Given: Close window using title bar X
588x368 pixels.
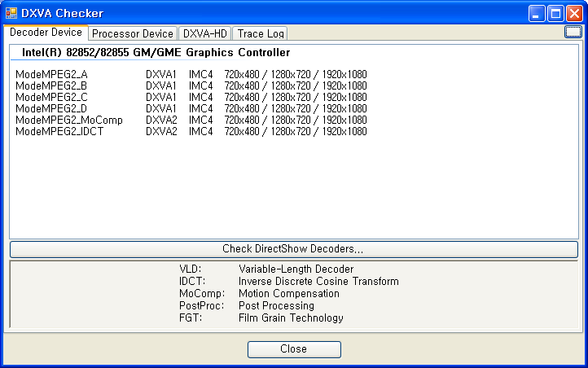Looking at the screenshot, I should (574, 14).
